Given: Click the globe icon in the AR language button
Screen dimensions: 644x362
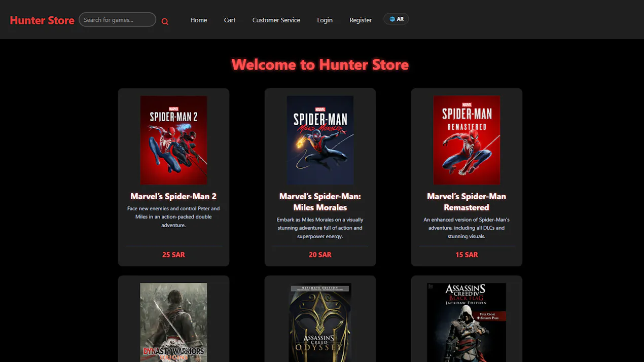Looking at the screenshot, I should coord(392,19).
